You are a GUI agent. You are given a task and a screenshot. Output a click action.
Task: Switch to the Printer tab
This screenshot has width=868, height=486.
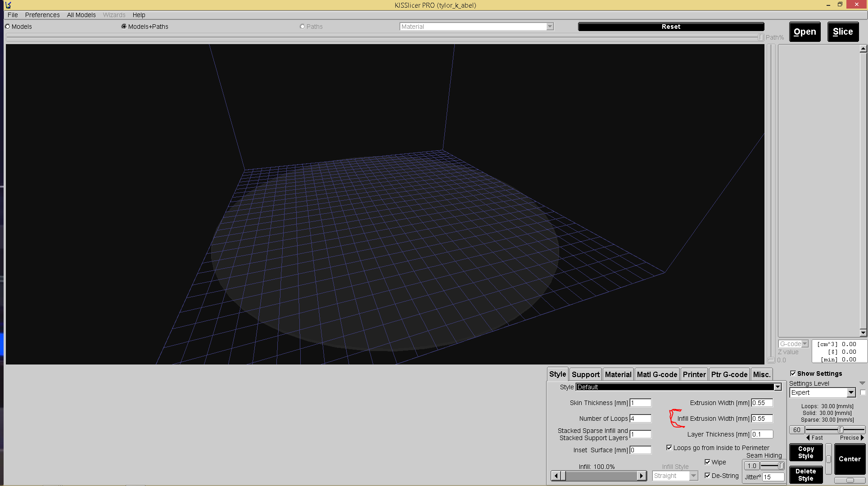[694, 374]
